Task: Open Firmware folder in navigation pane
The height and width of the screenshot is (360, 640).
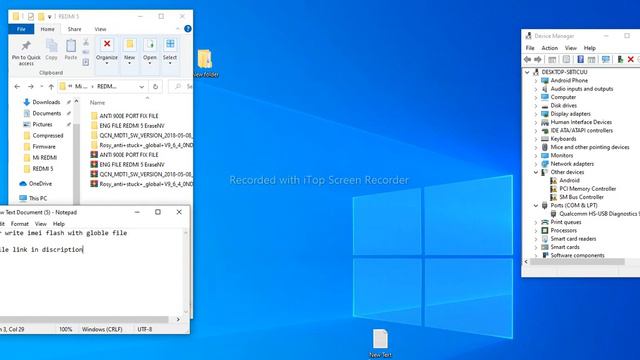Action: click(40, 147)
